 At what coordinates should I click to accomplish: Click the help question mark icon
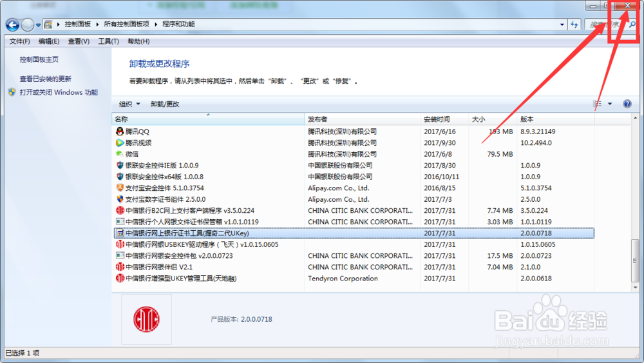point(627,104)
